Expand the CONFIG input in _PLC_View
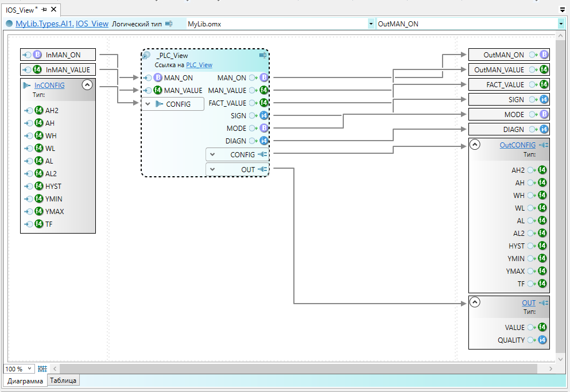This screenshot has height=392, width=570. (x=148, y=104)
